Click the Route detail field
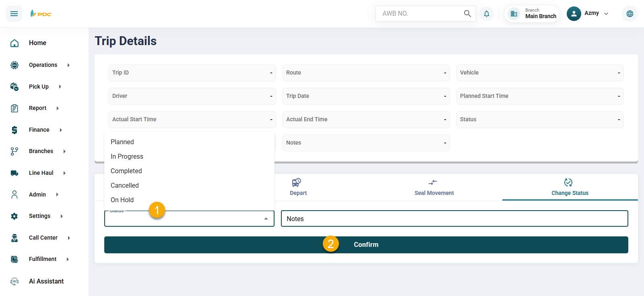The width and height of the screenshot is (644, 296). coord(366,73)
